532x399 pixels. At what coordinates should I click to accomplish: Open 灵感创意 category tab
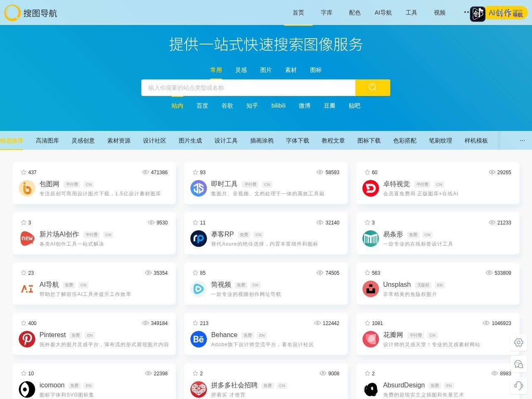83,140
